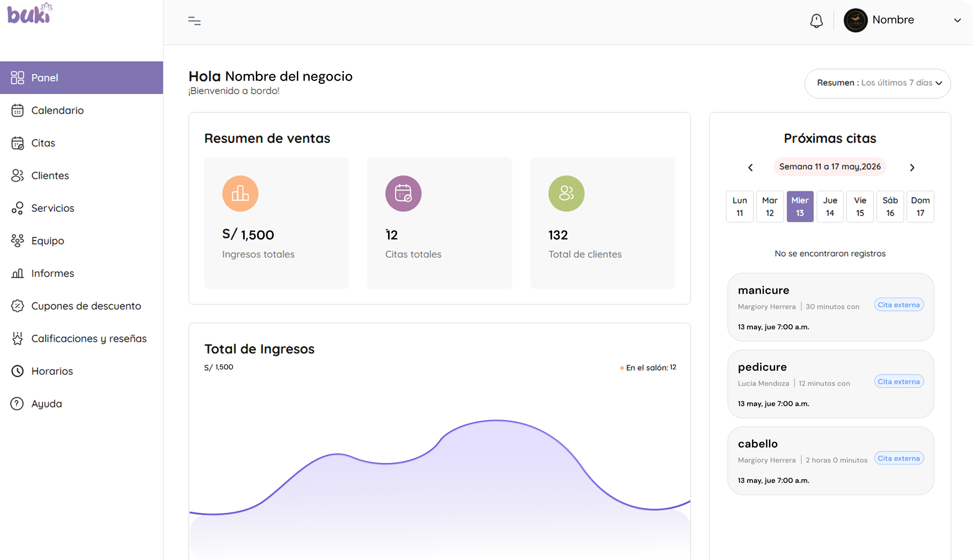This screenshot has width=973, height=560.
Task: Click the green Total de clientes icon
Action: tap(566, 193)
